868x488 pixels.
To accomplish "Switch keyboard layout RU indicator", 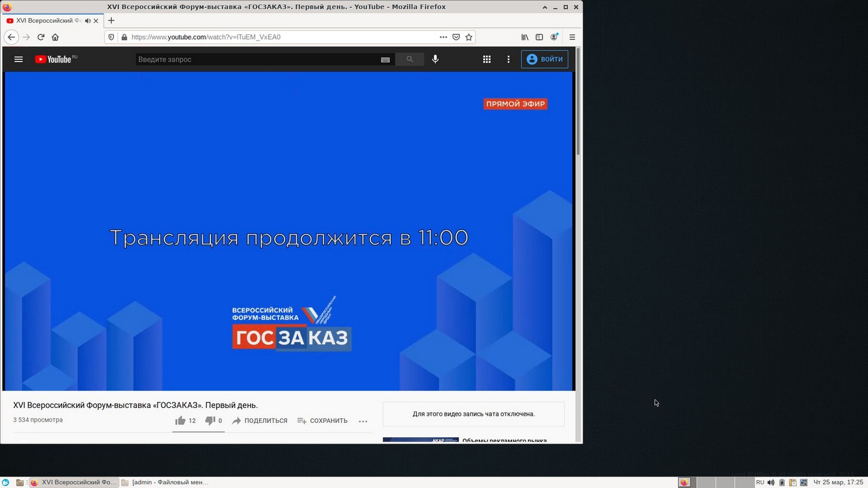I will pyautogui.click(x=760, y=482).
